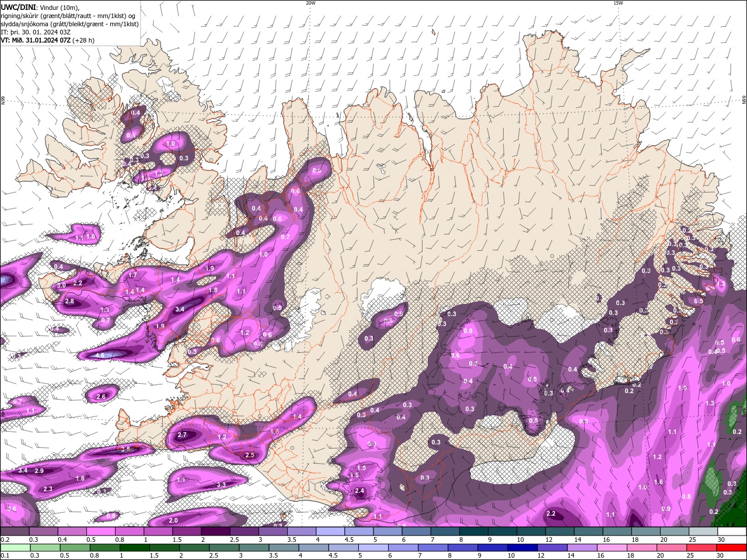
Task: Click the pale green 0.1 swatch in lower legend row
Action: (15, 547)
